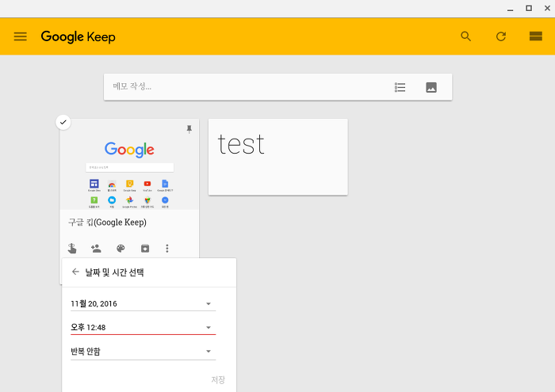Image resolution: width=555 pixels, height=392 pixels.
Task: Expand the date dropdown 11월 20, 2016
Action: (x=143, y=304)
